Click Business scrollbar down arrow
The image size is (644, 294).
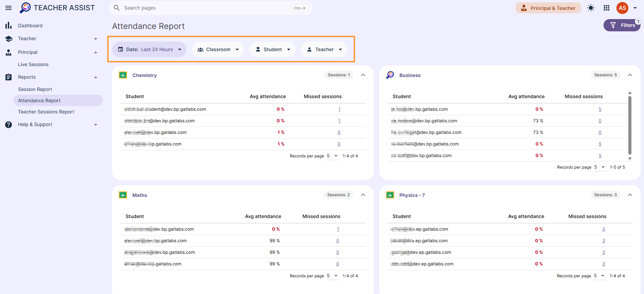(630, 158)
